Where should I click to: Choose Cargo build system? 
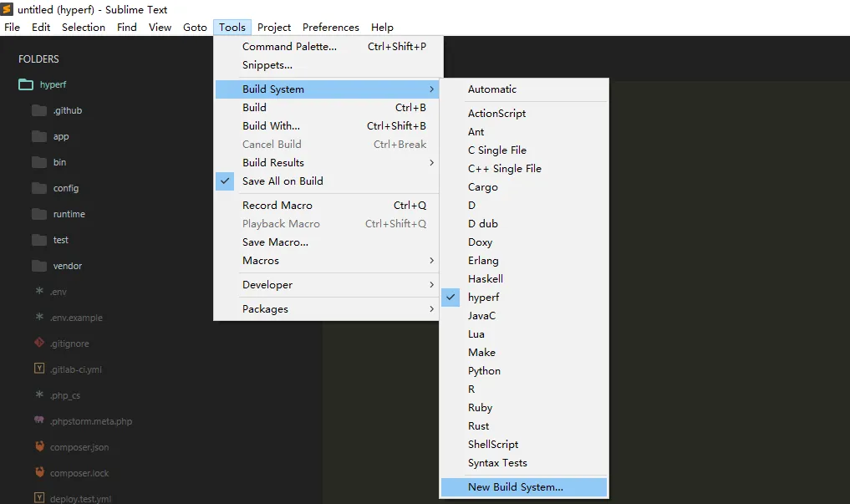pyautogui.click(x=524, y=187)
